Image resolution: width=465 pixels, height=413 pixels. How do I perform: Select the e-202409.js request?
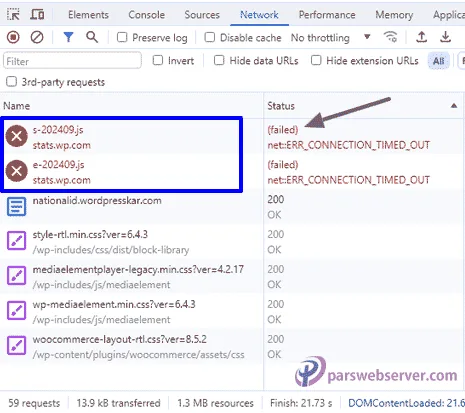(x=132, y=172)
